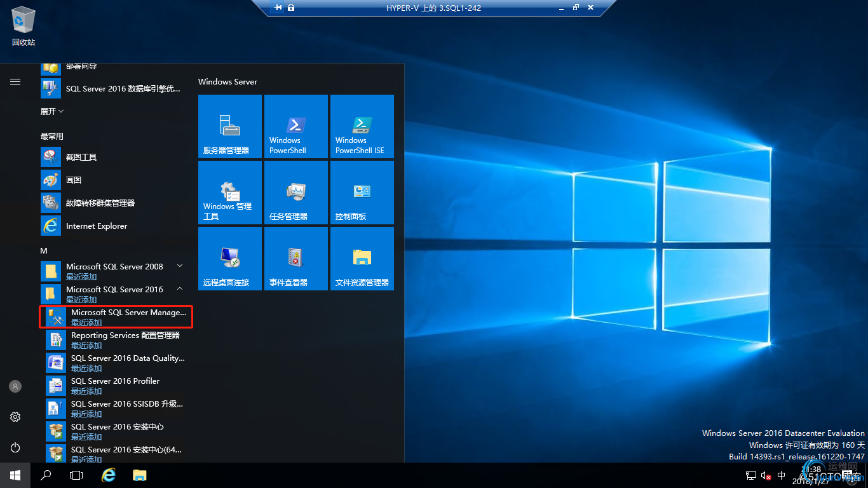Open the user account icon in Start rail
Image resolution: width=868 pixels, height=488 pixels.
pos(15,386)
